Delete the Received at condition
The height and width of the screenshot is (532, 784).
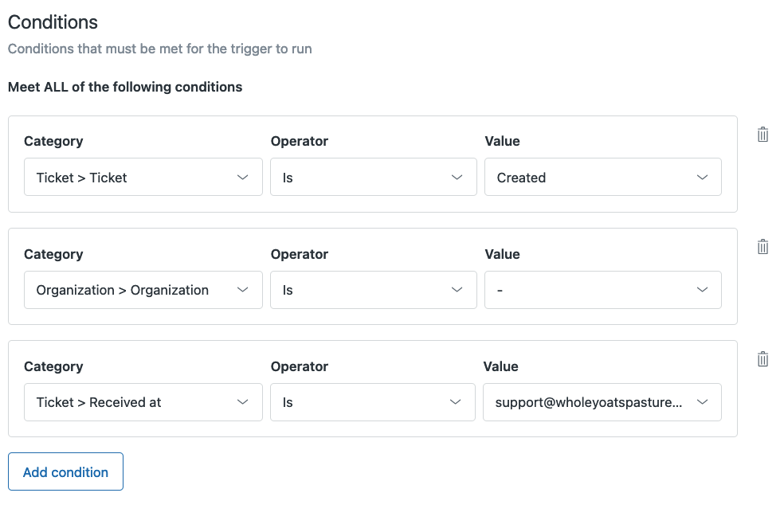762,359
